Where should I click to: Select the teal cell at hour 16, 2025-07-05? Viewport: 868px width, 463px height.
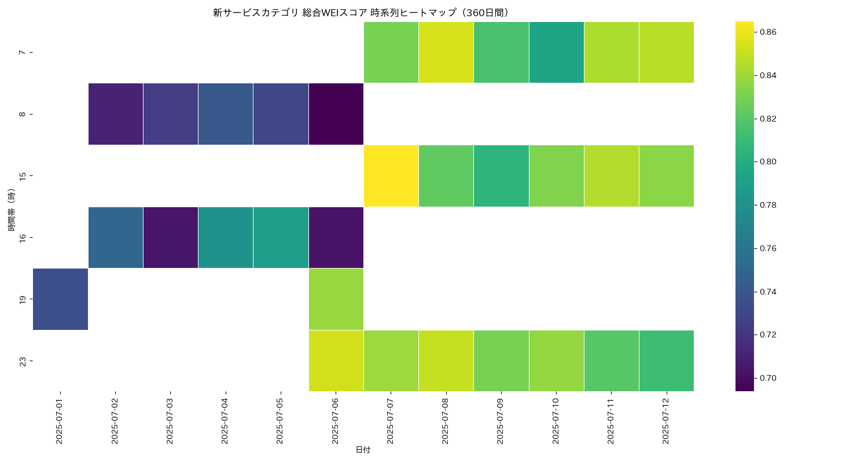(281, 237)
